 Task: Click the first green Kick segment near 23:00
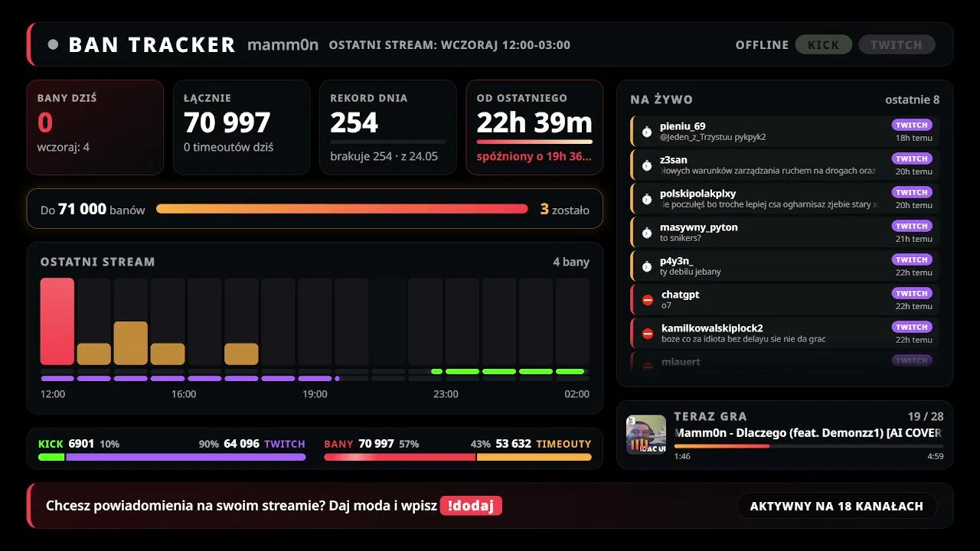(437, 371)
